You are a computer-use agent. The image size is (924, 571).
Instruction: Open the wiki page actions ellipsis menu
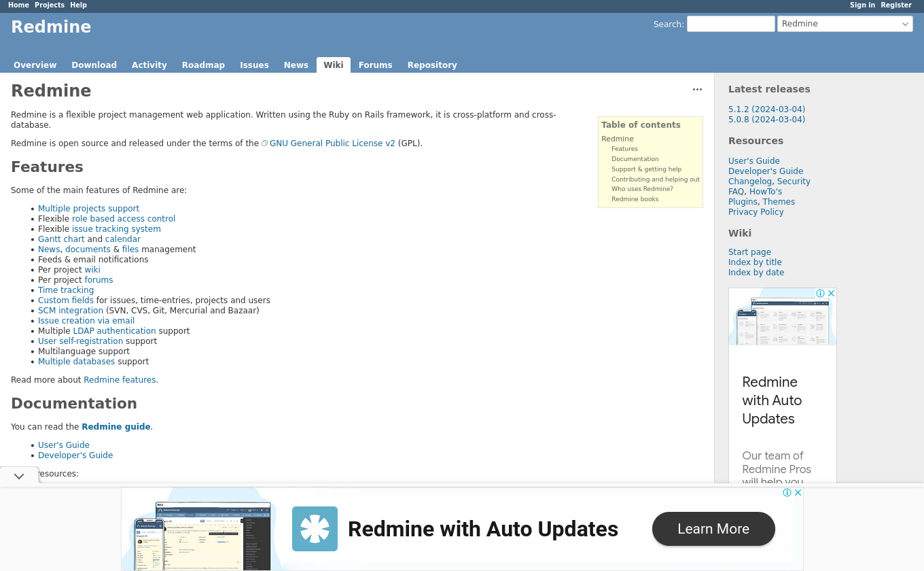pos(697,89)
